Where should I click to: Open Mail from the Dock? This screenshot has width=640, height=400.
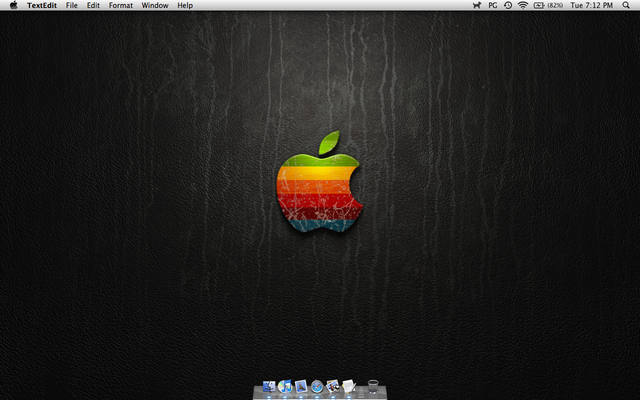pyautogui.click(x=301, y=386)
